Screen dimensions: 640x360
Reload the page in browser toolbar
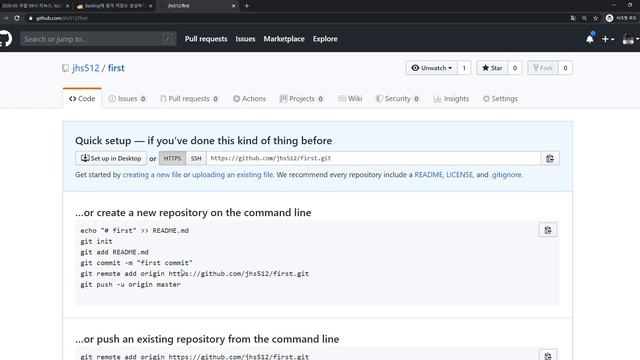pyautogui.click(x=17, y=18)
